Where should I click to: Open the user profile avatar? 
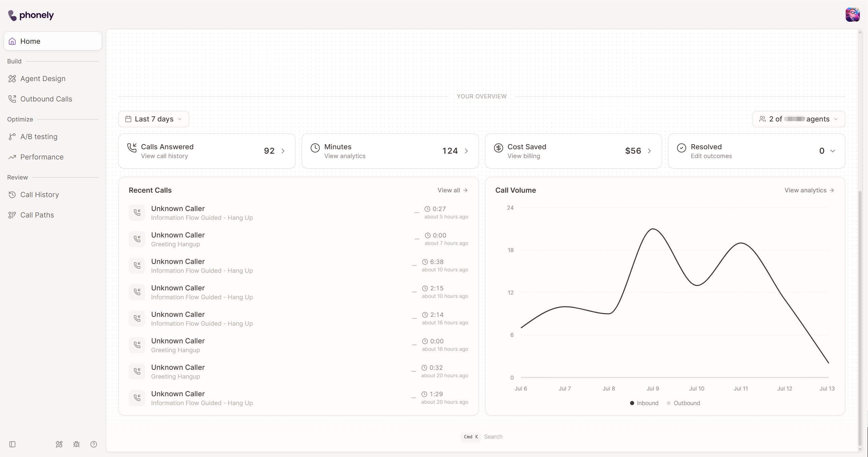point(852,15)
